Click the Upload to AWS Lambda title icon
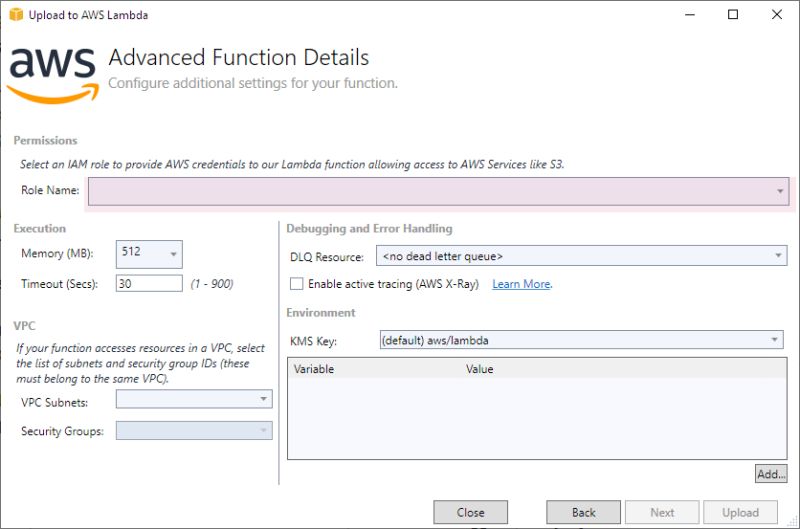The width and height of the screenshot is (800, 529). pyautogui.click(x=16, y=14)
